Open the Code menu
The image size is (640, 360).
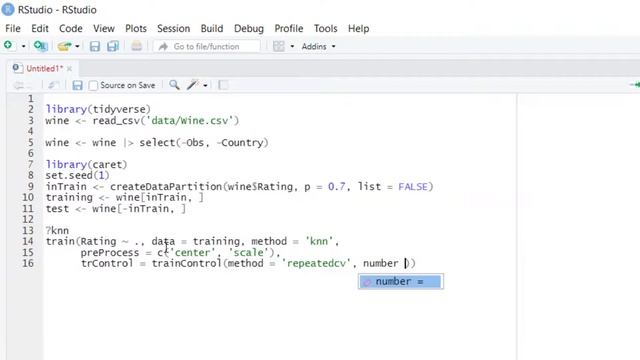coord(71,29)
